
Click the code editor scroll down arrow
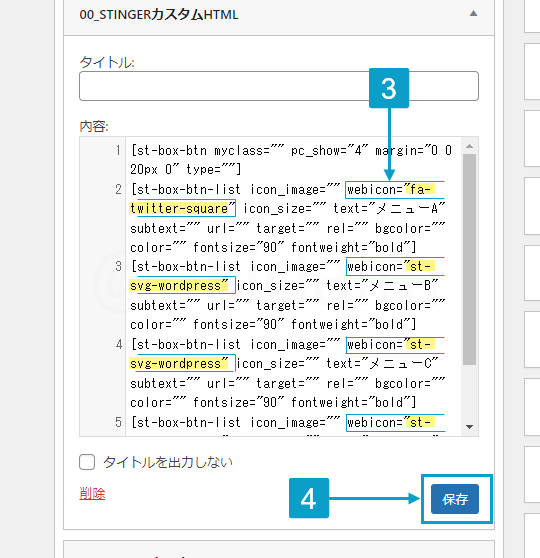tap(470, 427)
